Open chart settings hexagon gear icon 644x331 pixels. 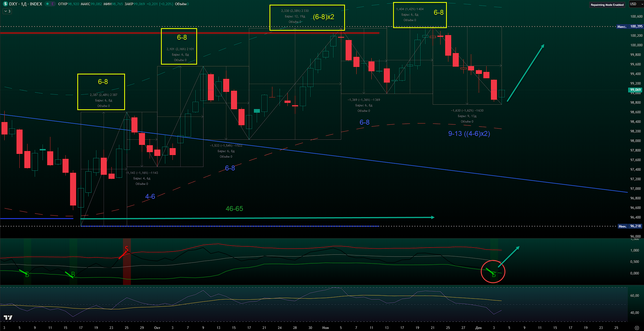click(636, 328)
